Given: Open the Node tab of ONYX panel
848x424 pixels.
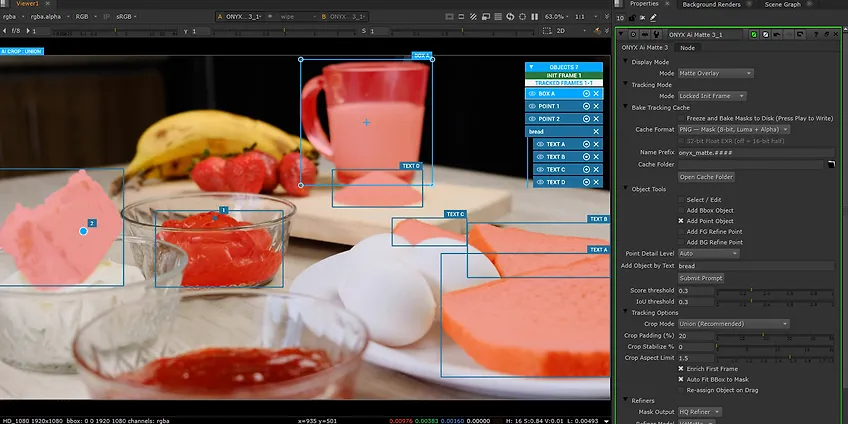Looking at the screenshot, I should pos(687,48).
